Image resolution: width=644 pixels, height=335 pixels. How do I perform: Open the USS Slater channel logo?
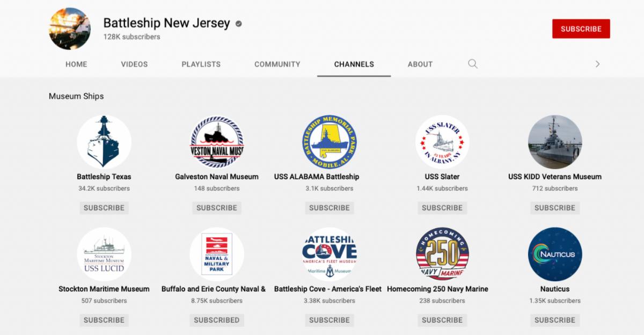pyautogui.click(x=442, y=142)
